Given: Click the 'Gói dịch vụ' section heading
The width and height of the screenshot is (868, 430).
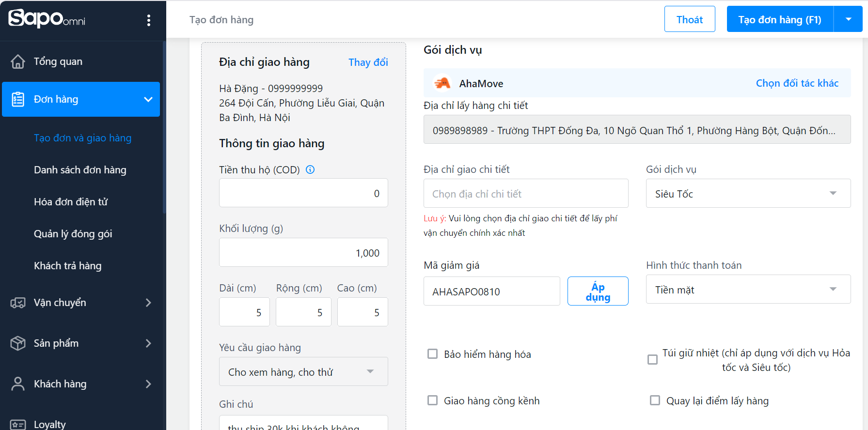Looking at the screenshot, I should 453,50.
